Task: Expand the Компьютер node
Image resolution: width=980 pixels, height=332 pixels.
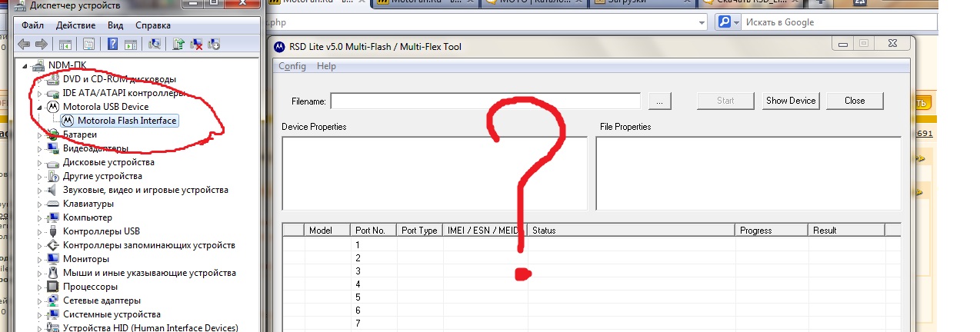Action: [41, 217]
